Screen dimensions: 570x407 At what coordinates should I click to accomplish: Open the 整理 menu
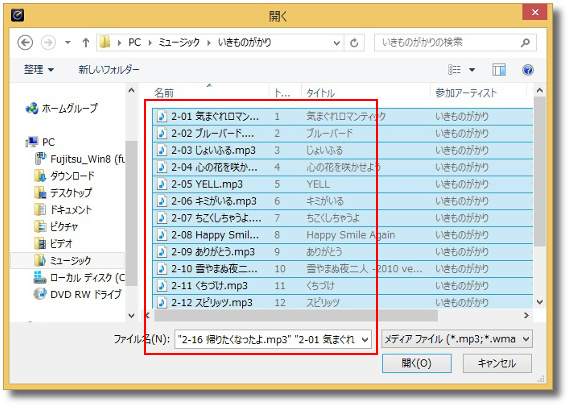pyautogui.click(x=39, y=69)
